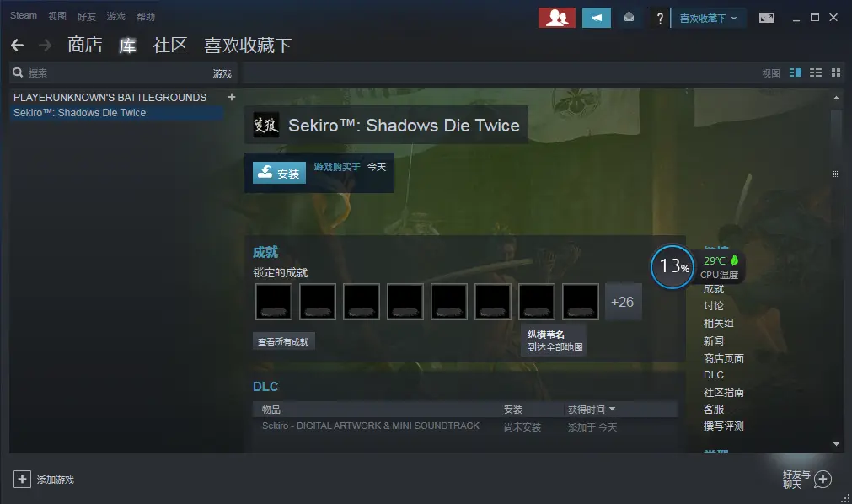852x504 pixels.
Task: Open the 喜欢收藏下 profile tab
Action: click(248, 46)
